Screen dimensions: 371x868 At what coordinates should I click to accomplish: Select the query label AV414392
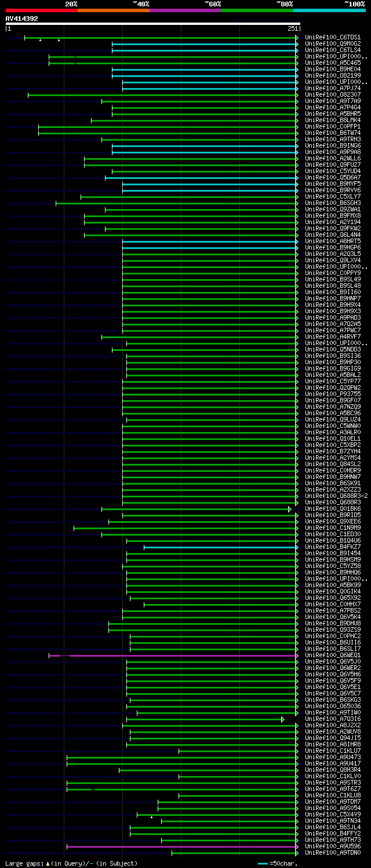[22, 19]
